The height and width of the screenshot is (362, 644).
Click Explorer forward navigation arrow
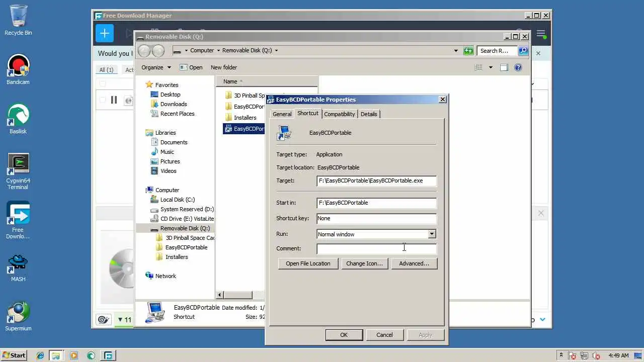tap(158, 51)
